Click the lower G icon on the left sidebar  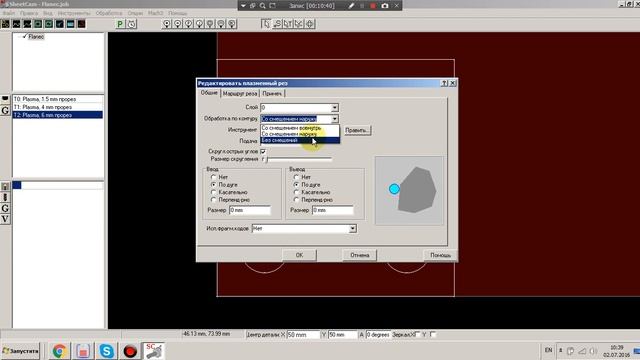(5, 208)
